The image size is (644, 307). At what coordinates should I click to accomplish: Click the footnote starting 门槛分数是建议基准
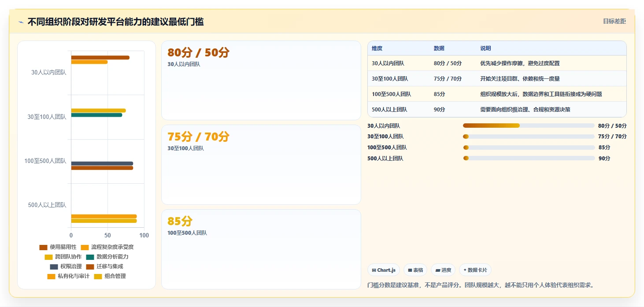tap(481, 285)
